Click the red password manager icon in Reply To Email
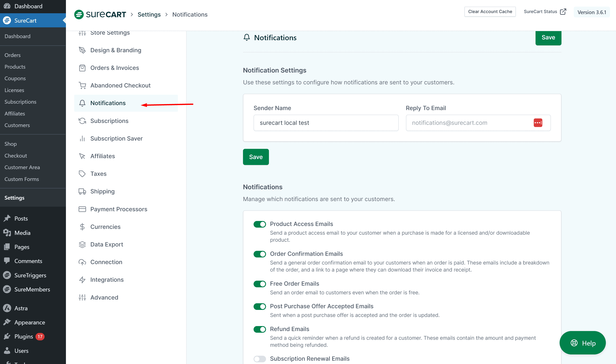This screenshot has height=364, width=616. coord(538,123)
